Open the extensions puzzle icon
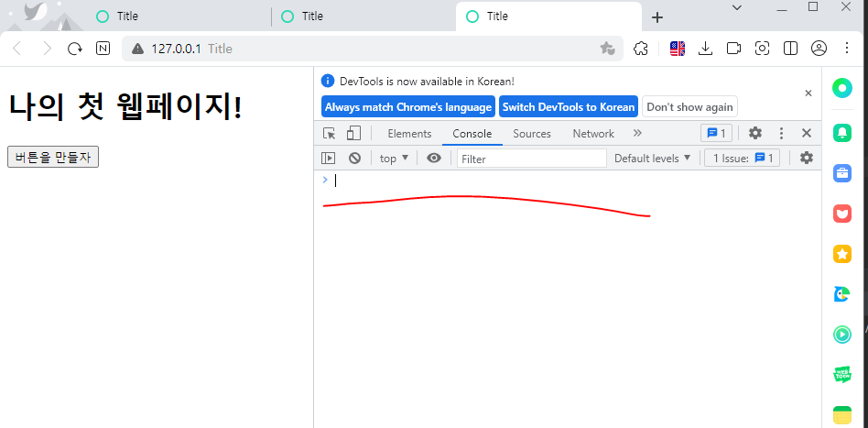This screenshot has height=428, width=868. pos(641,49)
